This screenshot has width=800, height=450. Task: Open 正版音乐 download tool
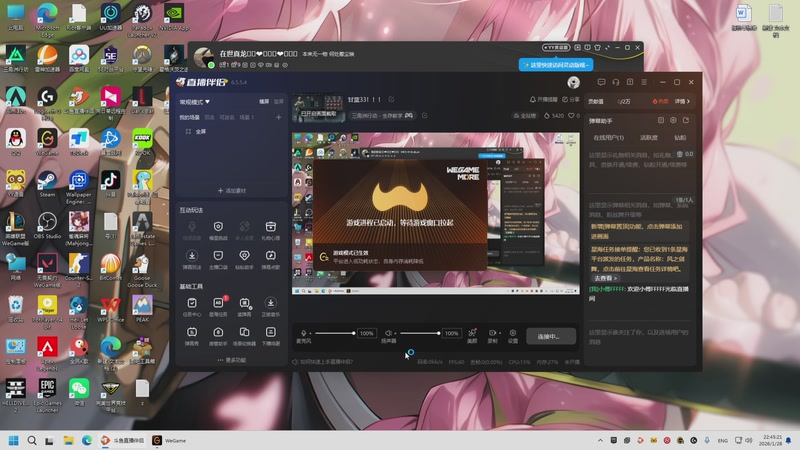(x=270, y=307)
